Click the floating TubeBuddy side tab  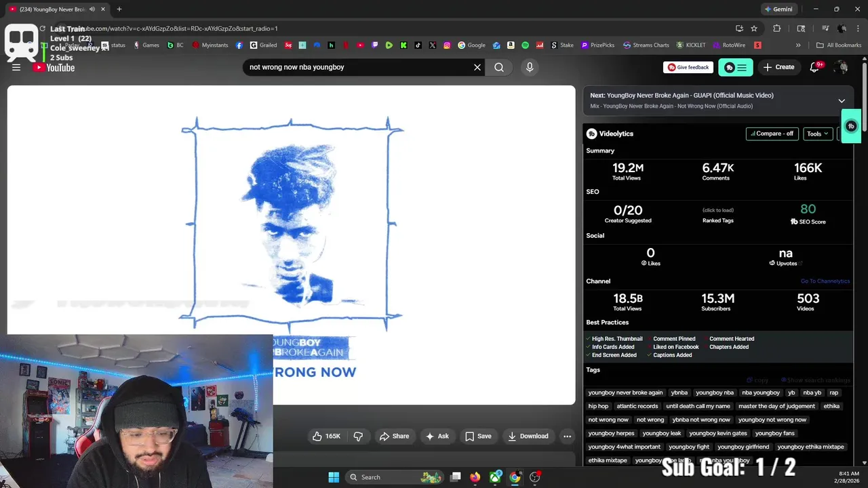tap(851, 126)
